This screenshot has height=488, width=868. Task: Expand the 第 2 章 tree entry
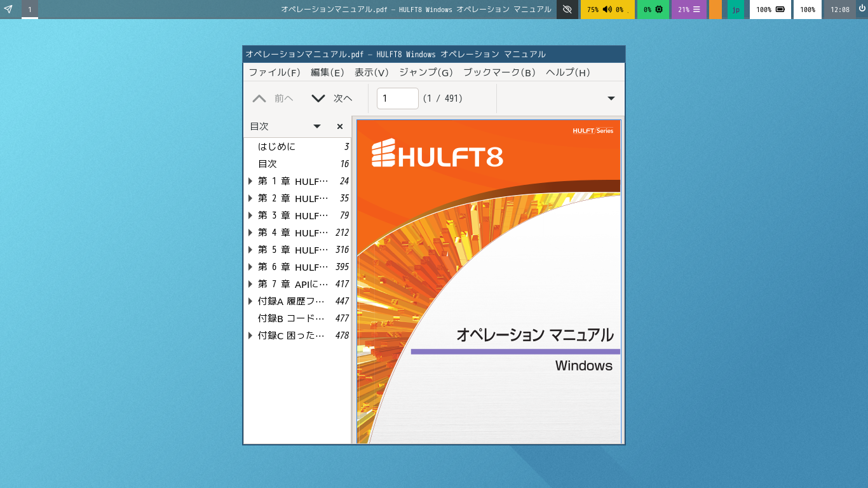pos(250,198)
